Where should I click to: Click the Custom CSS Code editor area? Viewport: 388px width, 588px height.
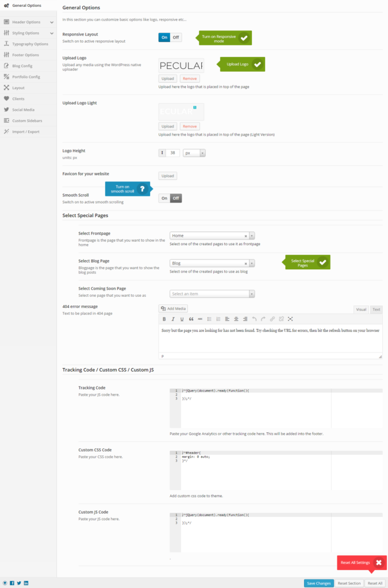pos(276,471)
